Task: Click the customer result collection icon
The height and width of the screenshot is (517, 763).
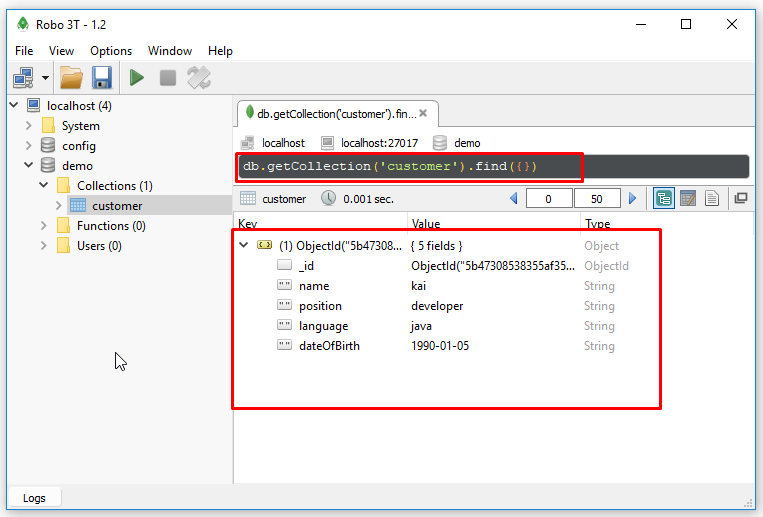Action: click(248, 198)
